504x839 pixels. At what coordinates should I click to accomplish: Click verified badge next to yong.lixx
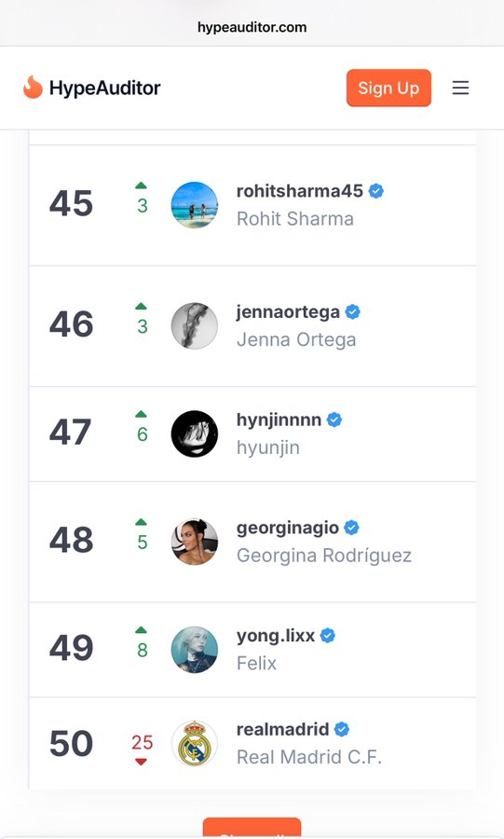pos(328,636)
